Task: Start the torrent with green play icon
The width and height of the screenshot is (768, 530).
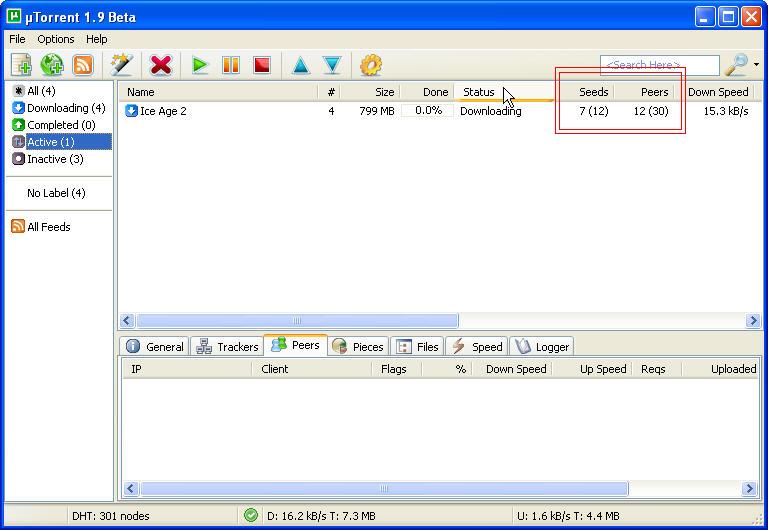Action: 200,65
